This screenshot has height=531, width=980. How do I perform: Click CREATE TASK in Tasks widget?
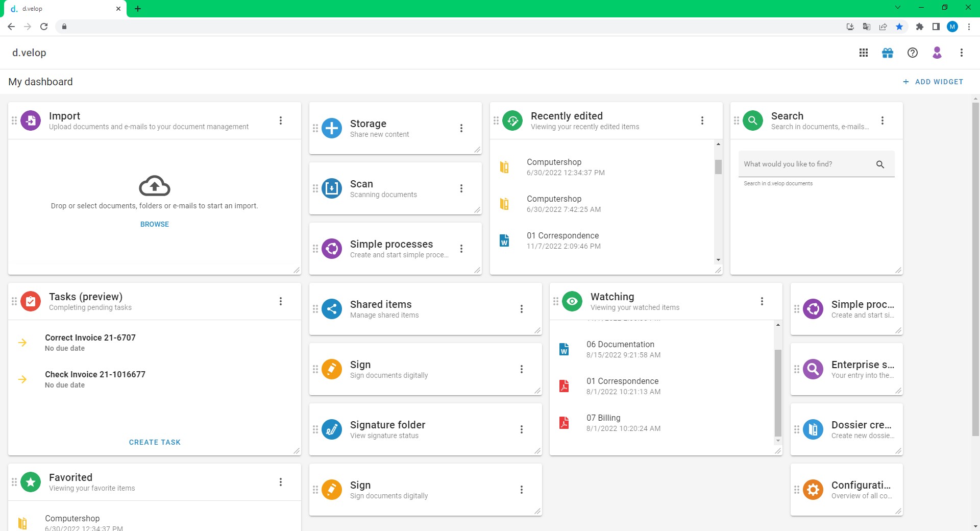155,442
